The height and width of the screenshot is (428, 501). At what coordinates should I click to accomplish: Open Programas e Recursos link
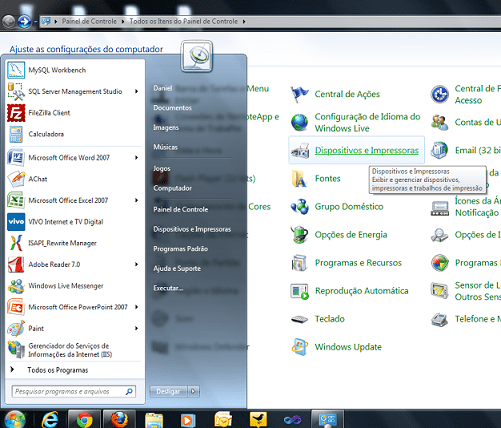click(x=358, y=263)
